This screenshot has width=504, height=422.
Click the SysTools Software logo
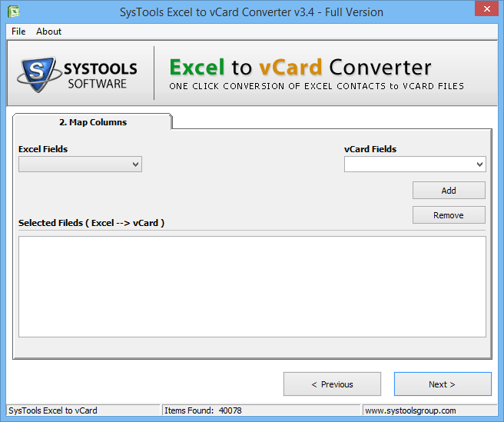click(x=77, y=75)
